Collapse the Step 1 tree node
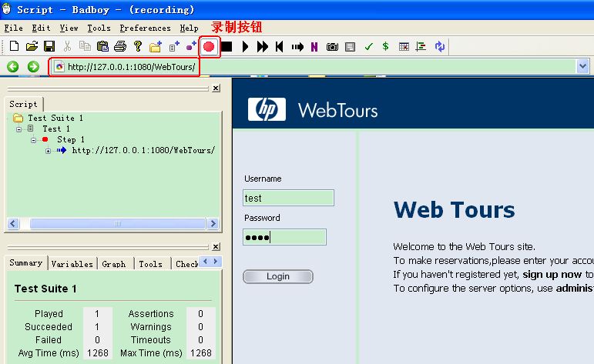This screenshot has height=364, width=594. [33, 140]
